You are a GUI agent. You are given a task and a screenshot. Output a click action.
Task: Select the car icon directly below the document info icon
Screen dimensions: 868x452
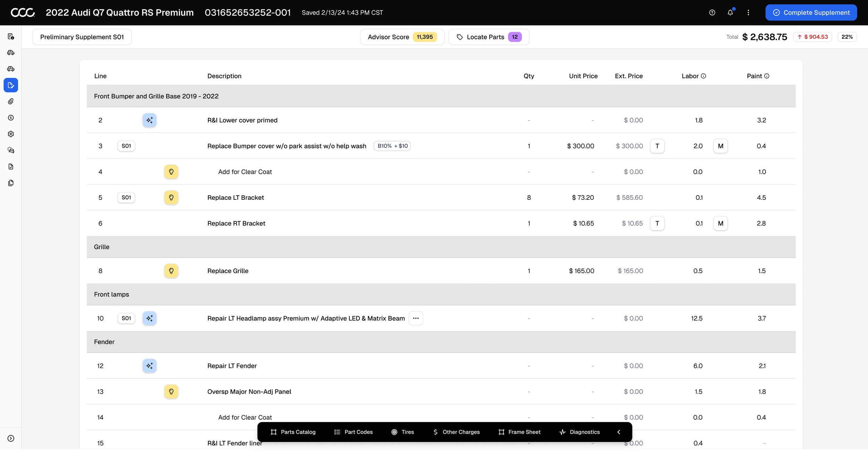coord(11,52)
